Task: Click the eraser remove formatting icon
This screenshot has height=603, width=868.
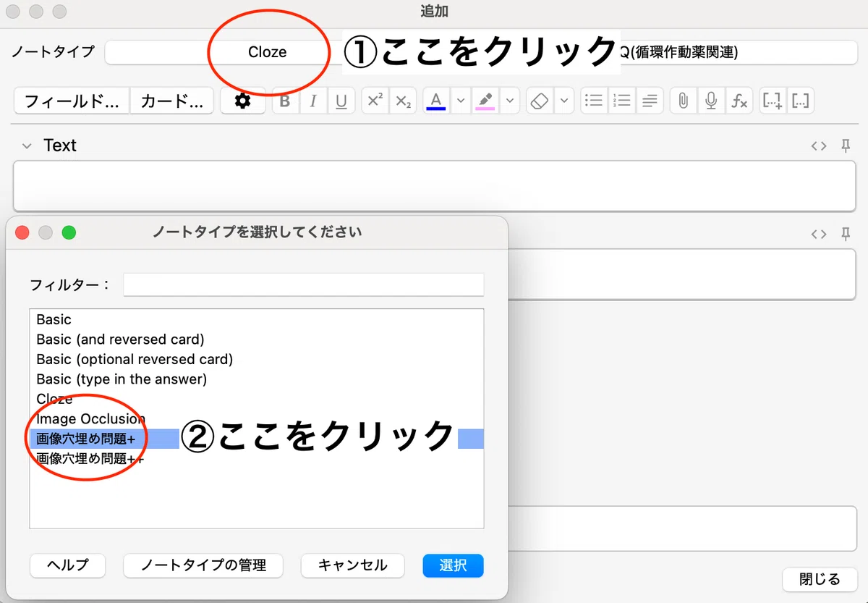Action: coord(540,101)
